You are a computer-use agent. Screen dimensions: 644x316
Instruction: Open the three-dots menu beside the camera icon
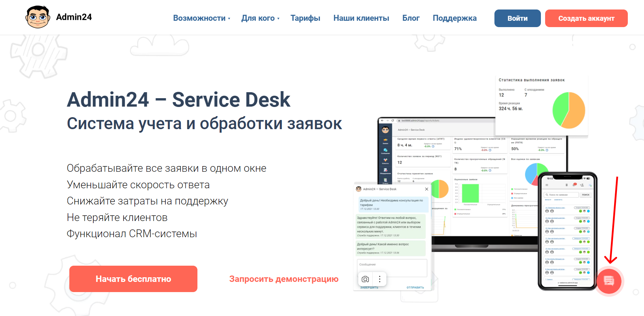pos(379,279)
